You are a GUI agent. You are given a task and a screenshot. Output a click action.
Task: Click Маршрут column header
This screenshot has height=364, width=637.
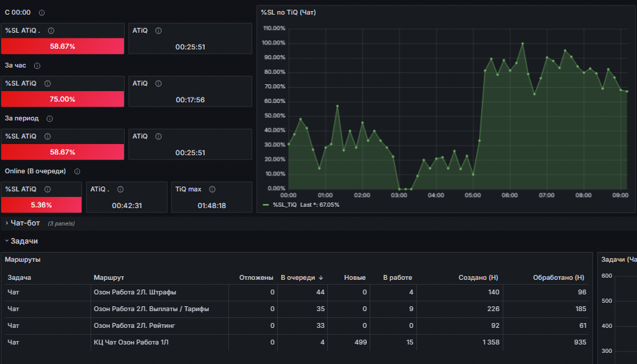click(x=109, y=278)
